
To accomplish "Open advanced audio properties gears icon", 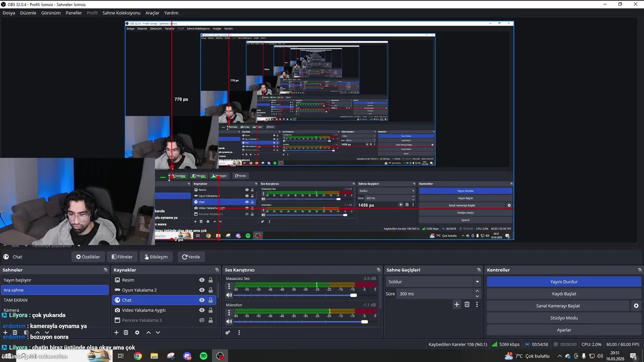I will [228, 332].
